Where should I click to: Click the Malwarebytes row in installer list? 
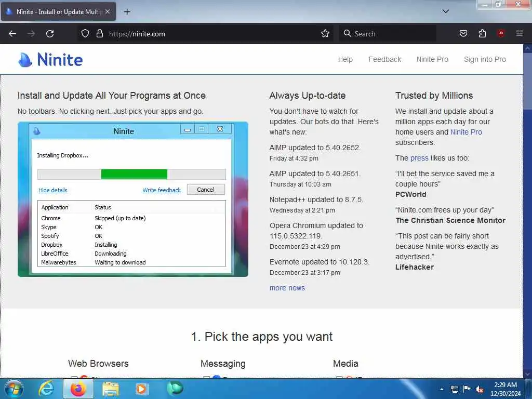pyautogui.click(x=131, y=262)
